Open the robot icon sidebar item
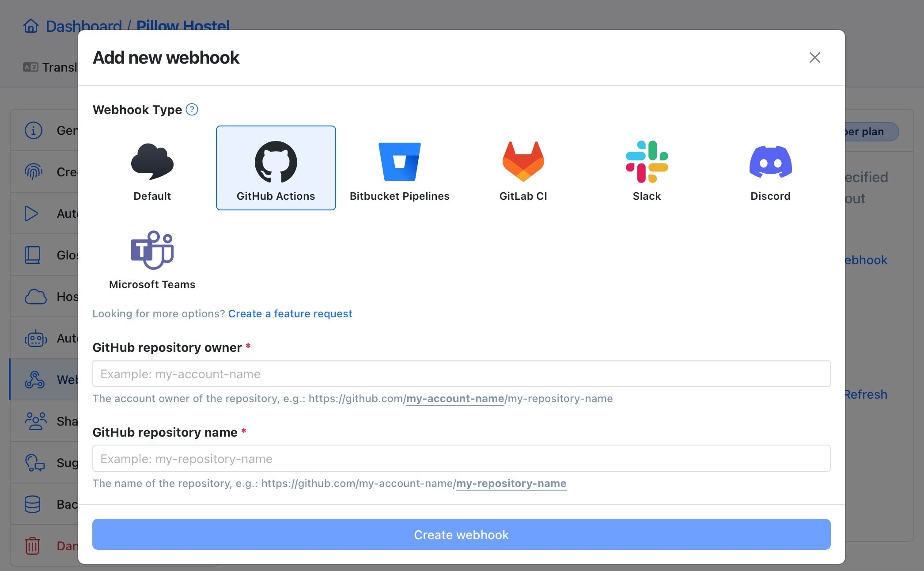Viewport: 924px width, 571px height. pyautogui.click(x=35, y=338)
